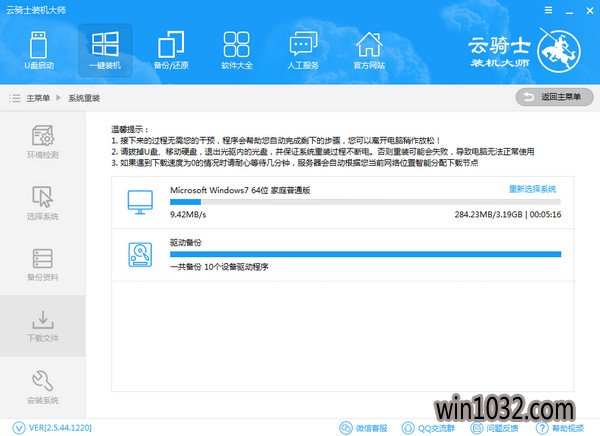Close the 云骑士装机大师 window

[590, 11]
